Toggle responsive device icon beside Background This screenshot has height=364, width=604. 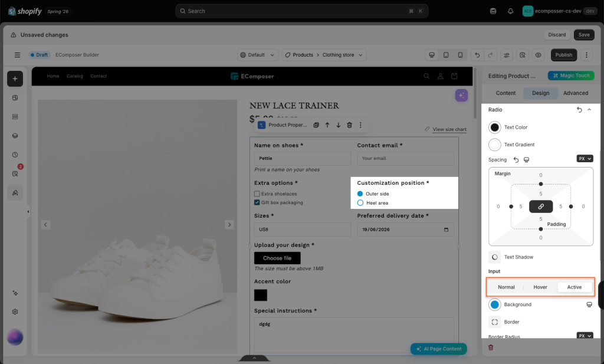(589, 304)
